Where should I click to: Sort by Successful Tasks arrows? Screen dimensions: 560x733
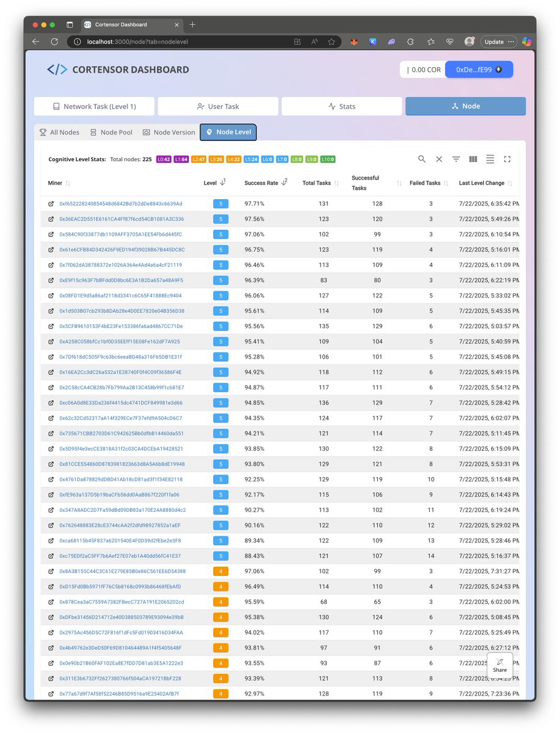tap(399, 183)
